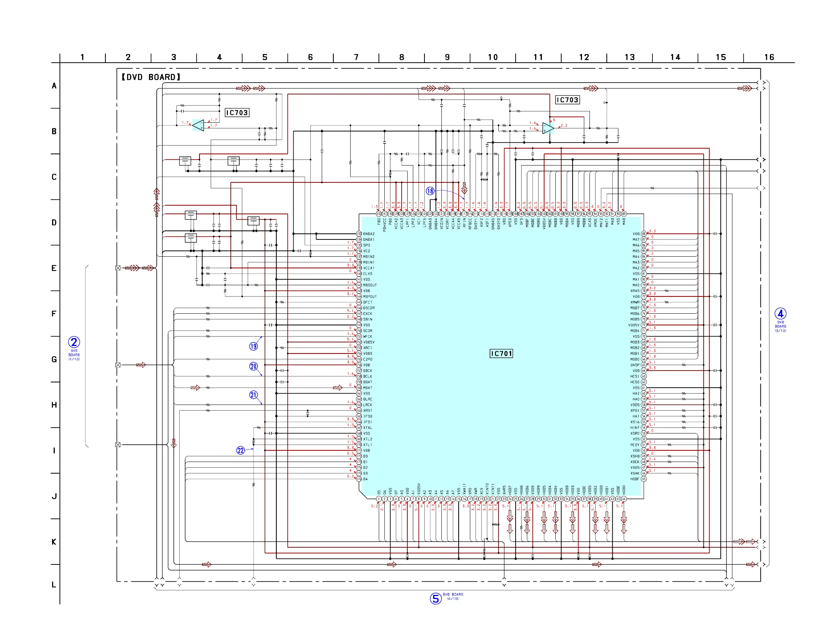
Task: Click the left IC703 label box
Action: [237, 113]
